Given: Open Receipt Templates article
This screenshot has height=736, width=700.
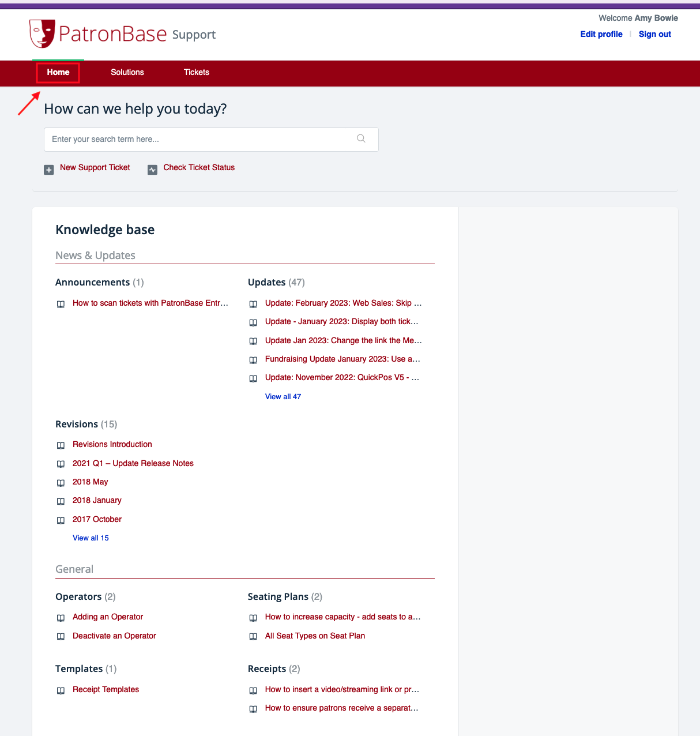Looking at the screenshot, I should point(106,689).
